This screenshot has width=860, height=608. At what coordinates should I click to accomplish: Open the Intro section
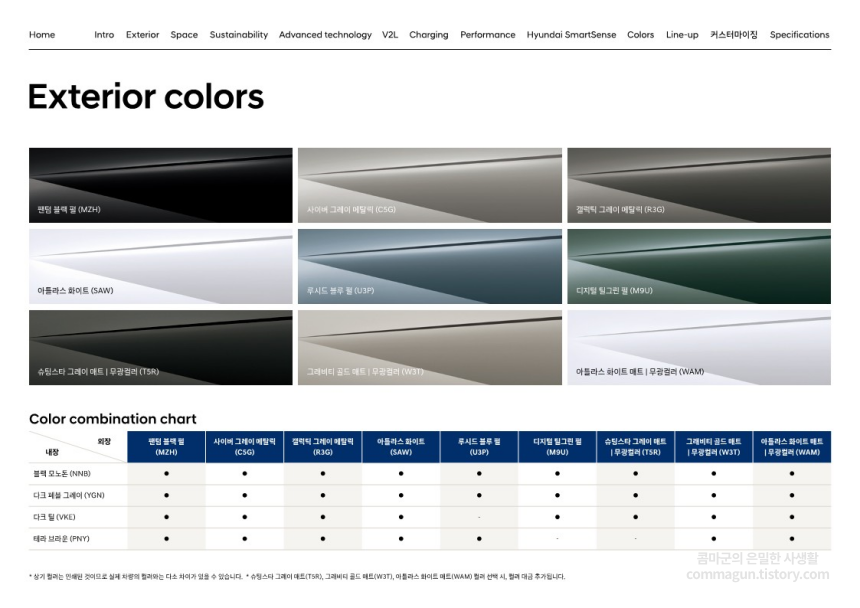104,35
